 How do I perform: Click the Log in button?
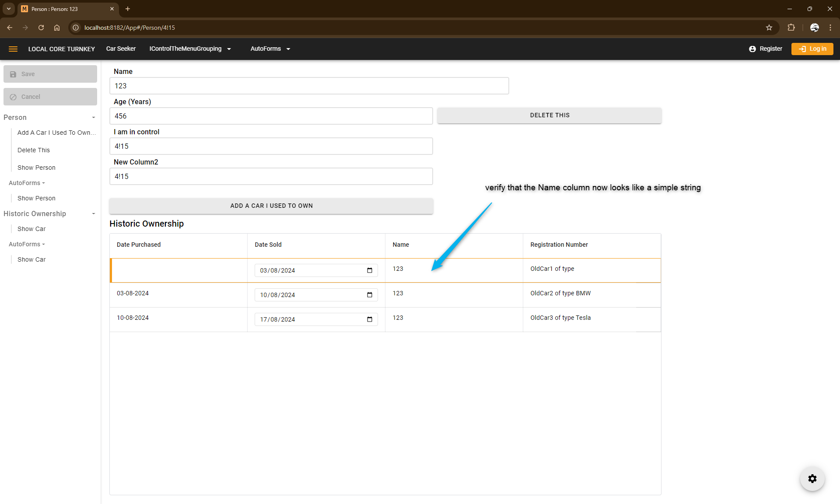pyautogui.click(x=812, y=49)
